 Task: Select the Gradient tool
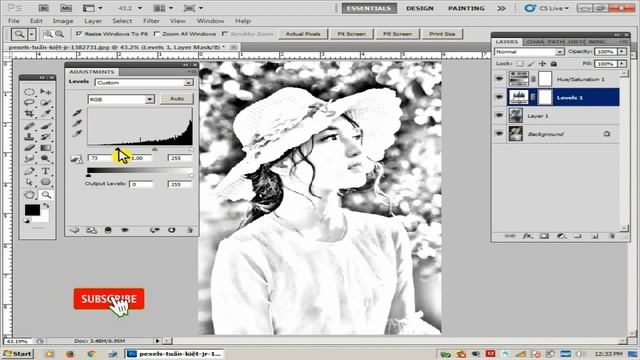pyautogui.click(x=46, y=148)
